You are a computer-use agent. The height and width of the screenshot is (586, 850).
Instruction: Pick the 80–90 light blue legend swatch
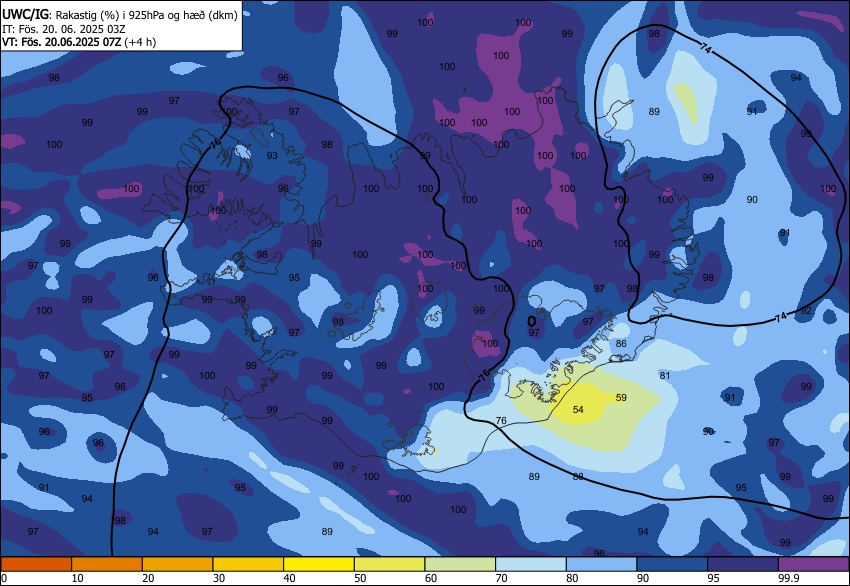pos(602,564)
